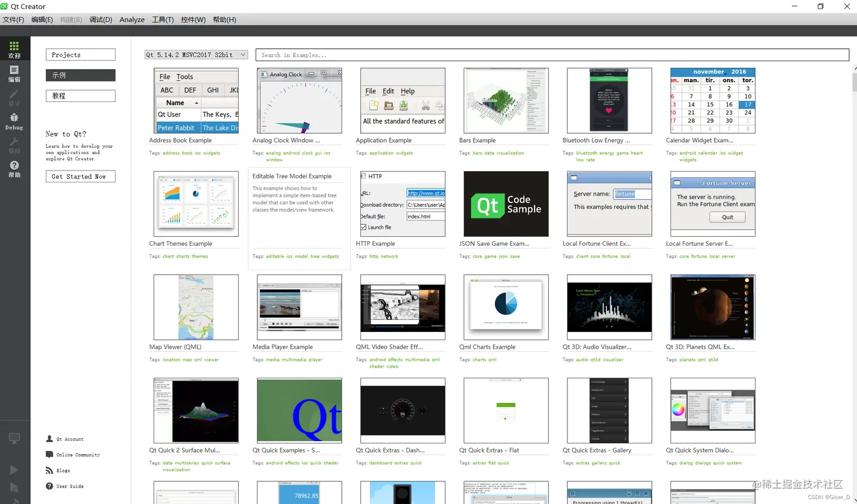This screenshot has width=857, height=504.
Task: Click the Qt Account person icon
Action: [x=49, y=439]
